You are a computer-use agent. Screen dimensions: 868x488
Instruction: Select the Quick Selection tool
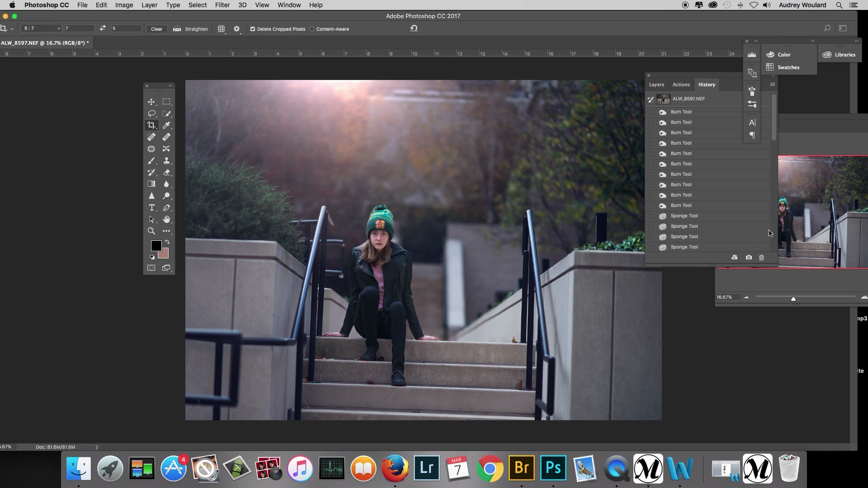pos(166,113)
